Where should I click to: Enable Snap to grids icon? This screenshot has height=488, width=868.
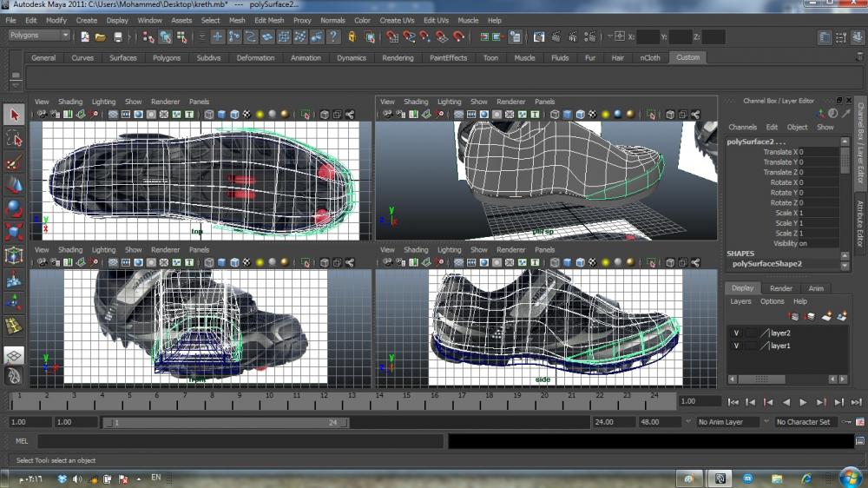click(392, 37)
